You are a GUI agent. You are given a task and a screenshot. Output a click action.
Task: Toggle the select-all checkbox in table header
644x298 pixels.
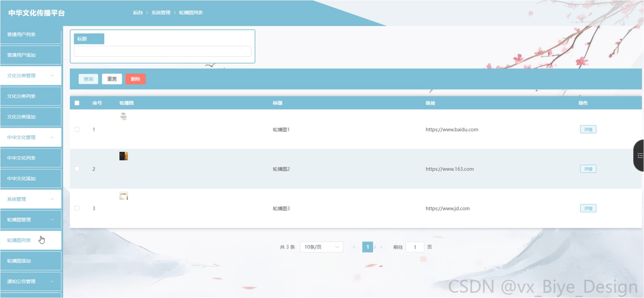pos(77,103)
